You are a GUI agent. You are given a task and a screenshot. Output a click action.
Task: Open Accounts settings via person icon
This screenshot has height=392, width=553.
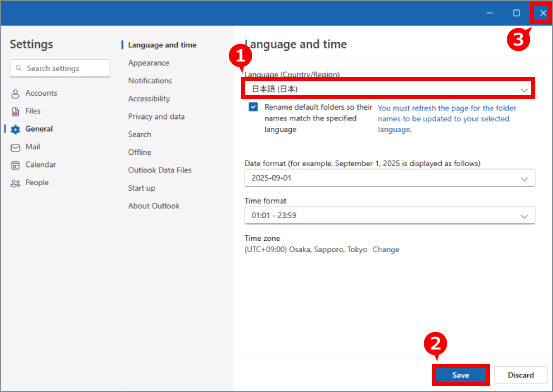15,94
